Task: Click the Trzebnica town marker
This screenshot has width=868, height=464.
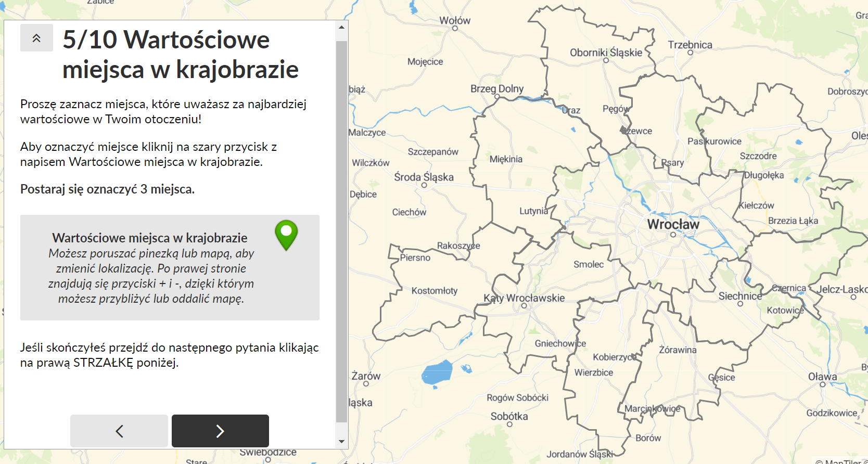Action: point(690,53)
